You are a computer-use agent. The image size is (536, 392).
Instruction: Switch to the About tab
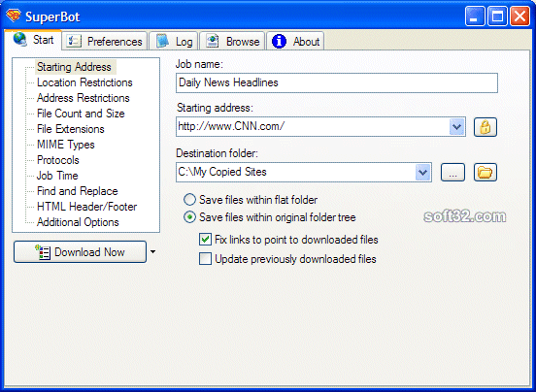click(x=295, y=42)
